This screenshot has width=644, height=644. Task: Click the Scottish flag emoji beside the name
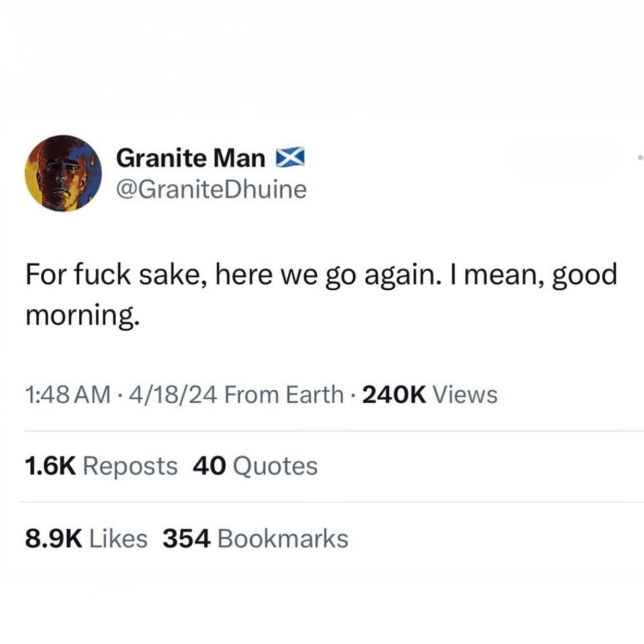click(290, 157)
